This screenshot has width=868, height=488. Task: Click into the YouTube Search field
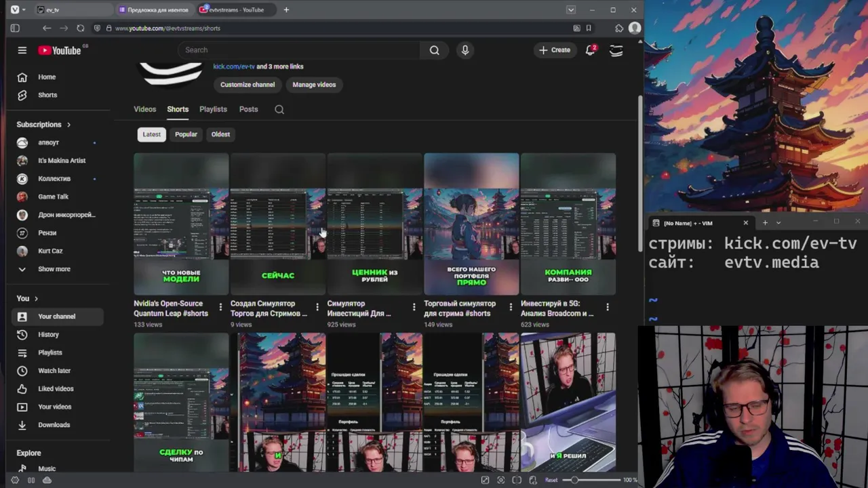tap(298, 50)
